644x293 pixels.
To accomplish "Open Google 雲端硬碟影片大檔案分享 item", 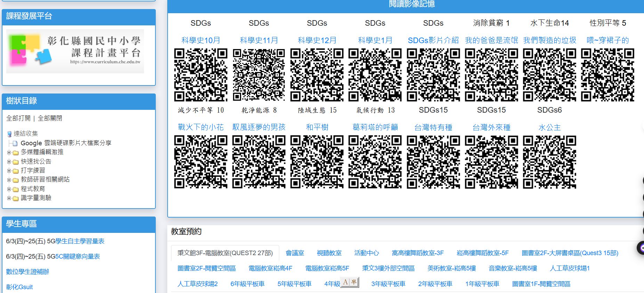I will click(66, 143).
